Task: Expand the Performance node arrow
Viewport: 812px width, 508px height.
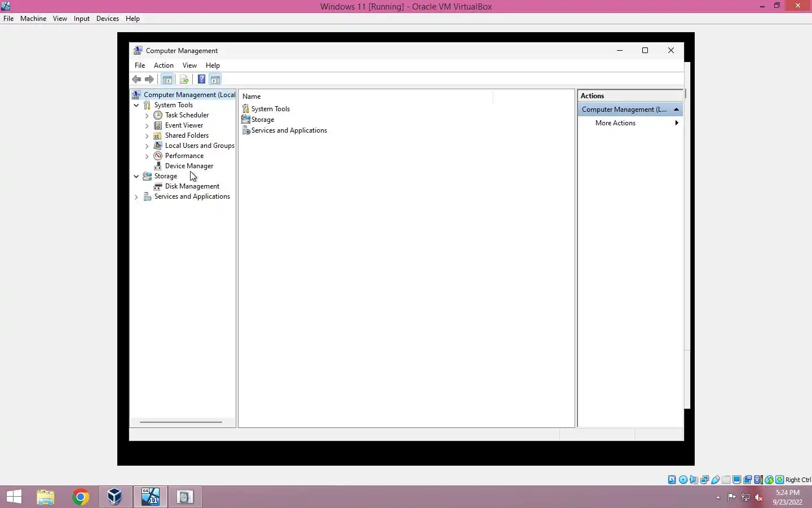Action: [x=147, y=156]
